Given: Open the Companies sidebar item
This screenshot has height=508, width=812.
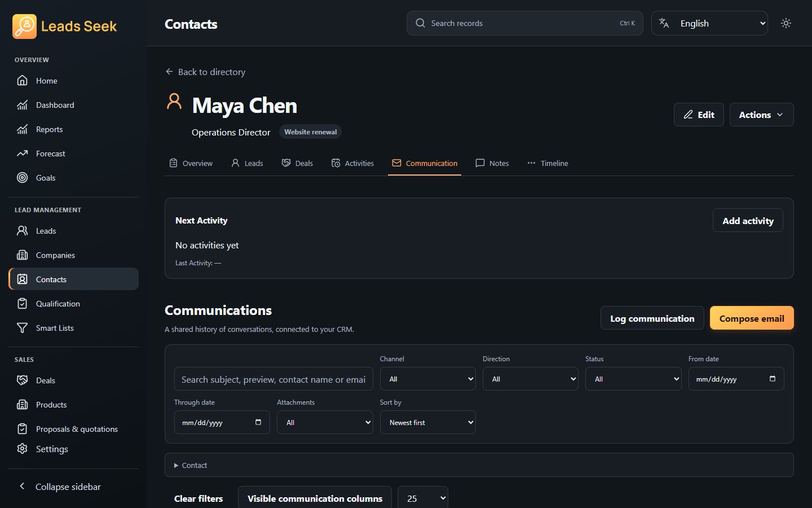Looking at the screenshot, I should click(73, 255).
